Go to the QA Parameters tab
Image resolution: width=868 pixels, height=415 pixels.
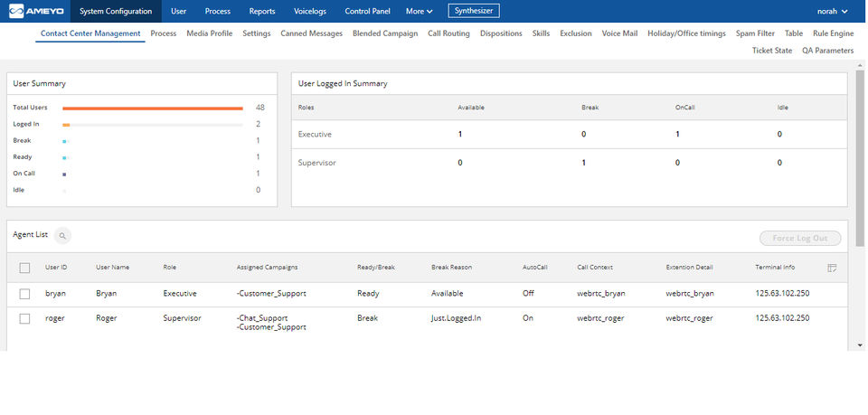pyautogui.click(x=827, y=51)
